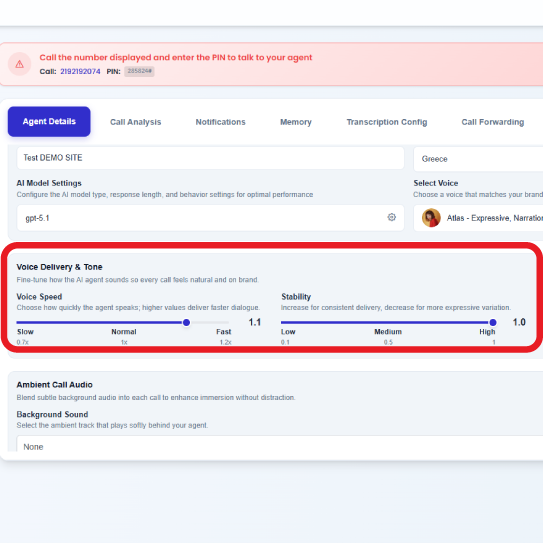Open the Agent Details tab
The height and width of the screenshot is (543, 543).
[x=49, y=122]
